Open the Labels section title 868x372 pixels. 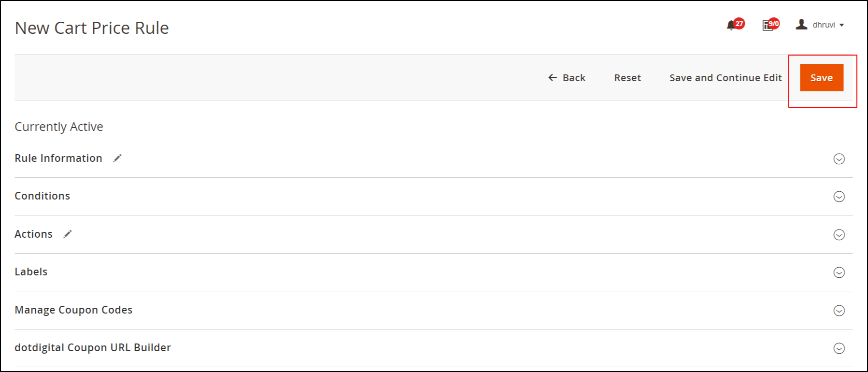(x=31, y=272)
